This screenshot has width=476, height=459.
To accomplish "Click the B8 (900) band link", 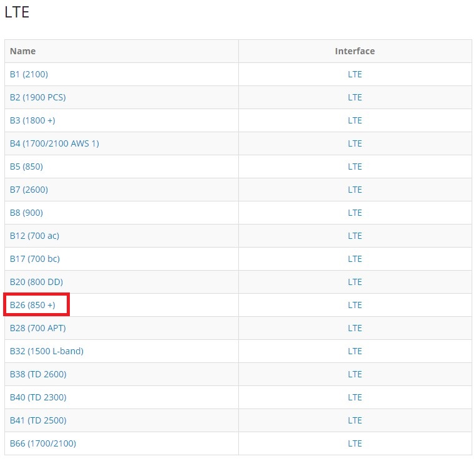I will coord(26,213).
